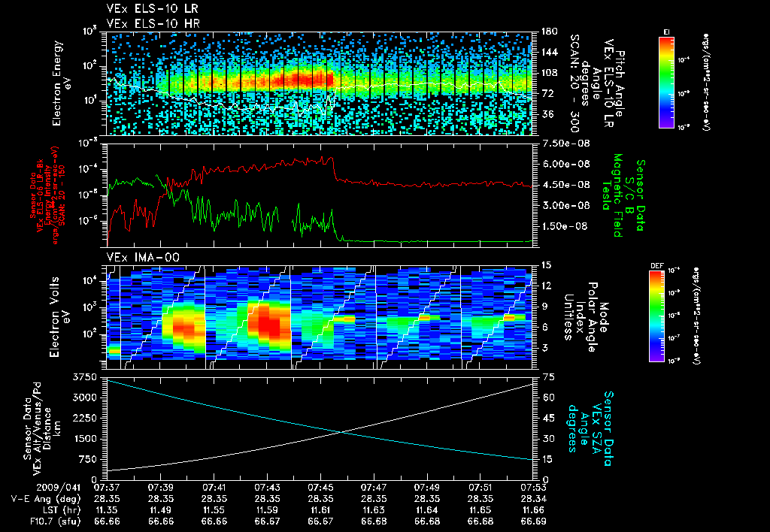The width and height of the screenshot is (770, 532).
Task: Click the 07:45 time tick label
Action: pyautogui.click(x=320, y=488)
